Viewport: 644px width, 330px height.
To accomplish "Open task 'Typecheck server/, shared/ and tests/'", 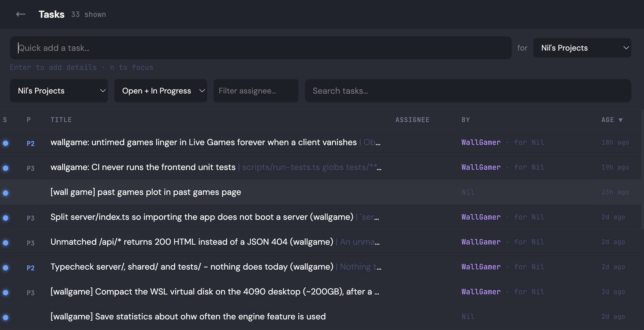I will [x=192, y=267].
